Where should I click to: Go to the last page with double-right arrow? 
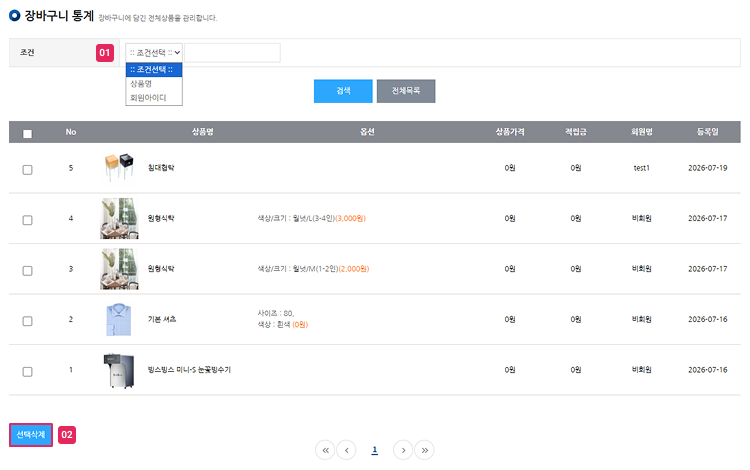tap(424, 450)
